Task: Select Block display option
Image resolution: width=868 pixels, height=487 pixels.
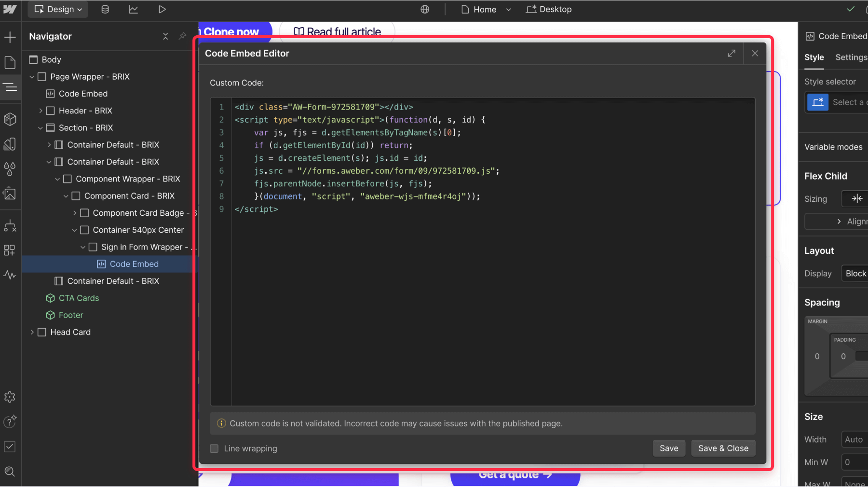Action: point(855,273)
